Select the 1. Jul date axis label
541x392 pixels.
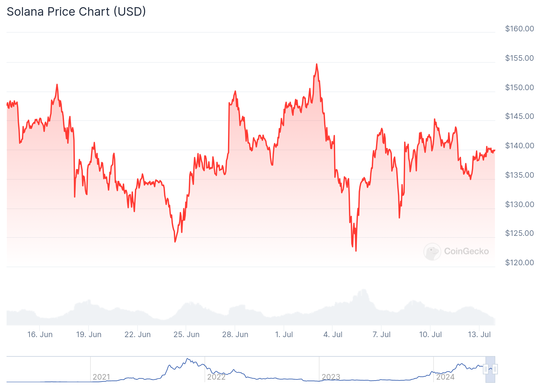[284, 335]
